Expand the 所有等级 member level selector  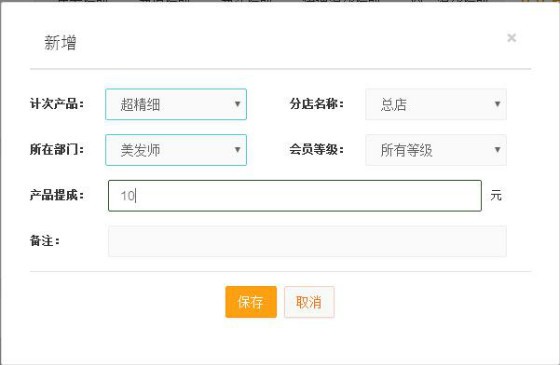click(436, 150)
